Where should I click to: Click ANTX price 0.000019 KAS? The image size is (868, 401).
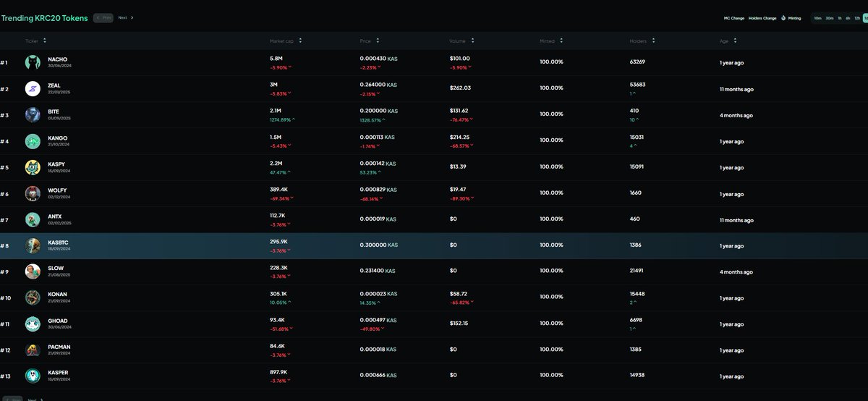coord(378,218)
